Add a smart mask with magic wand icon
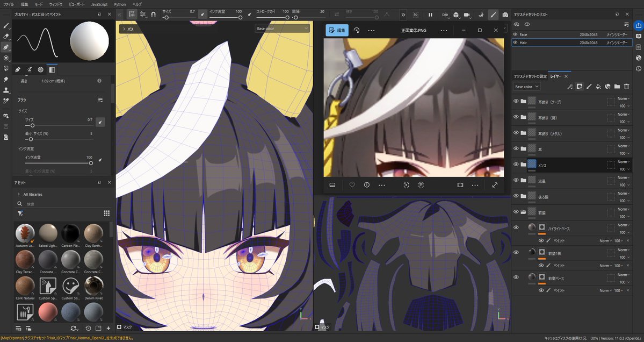 (x=570, y=87)
